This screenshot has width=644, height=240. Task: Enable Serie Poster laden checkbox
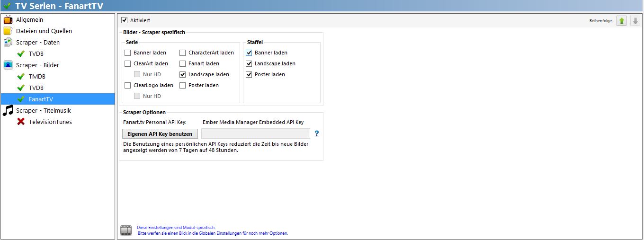(x=182, y=86)
